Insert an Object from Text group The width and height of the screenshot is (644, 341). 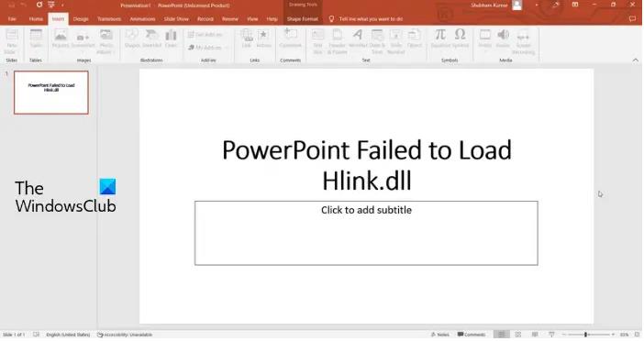[x=415, y=39]
